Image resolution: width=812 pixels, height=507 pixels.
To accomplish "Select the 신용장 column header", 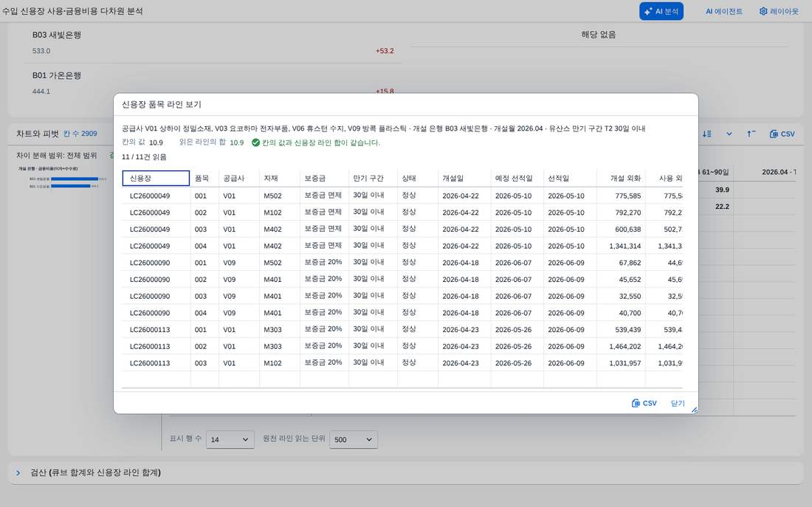I will coord(156,178).
